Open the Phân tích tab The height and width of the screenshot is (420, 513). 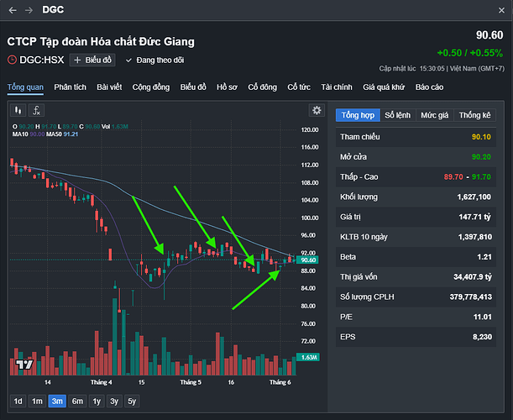pos(71,87)
